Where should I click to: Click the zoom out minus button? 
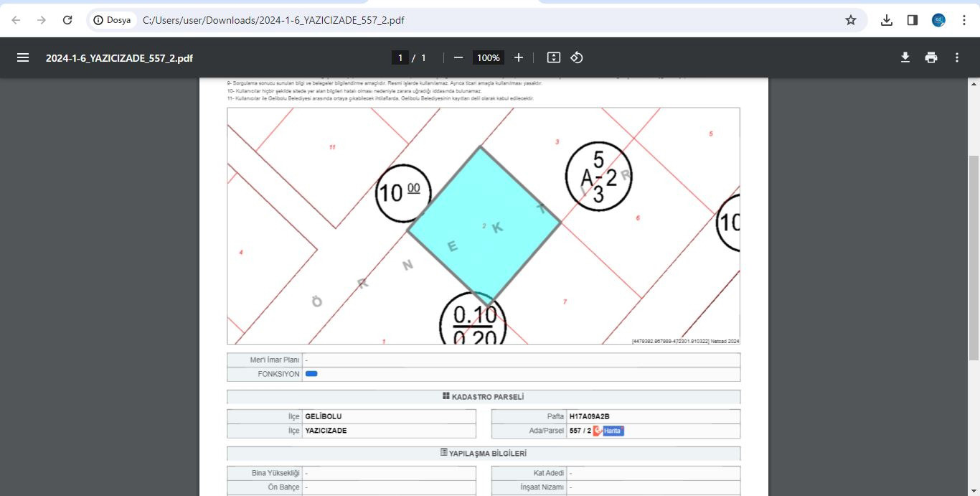(458, 57)
